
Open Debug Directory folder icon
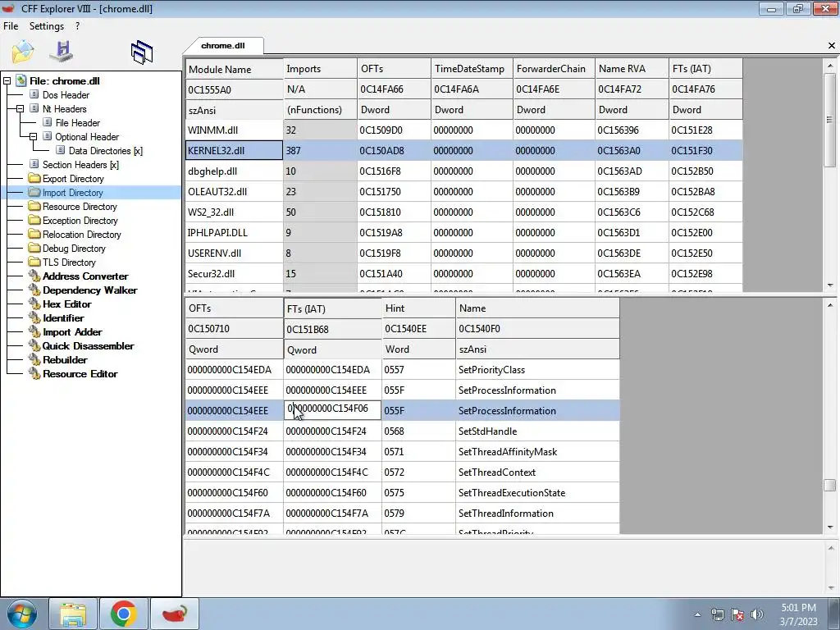click(34, 248)
